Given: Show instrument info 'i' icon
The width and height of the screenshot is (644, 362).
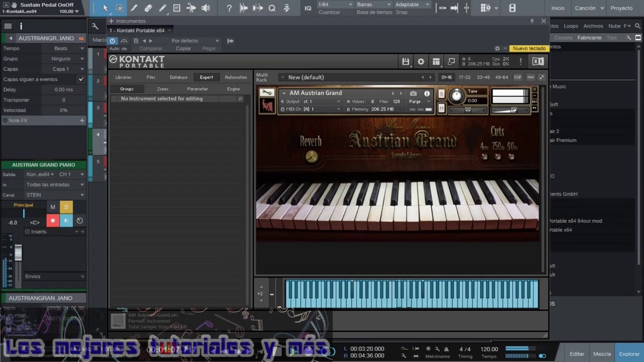Looking at the screenshot, I should point(427,94).
